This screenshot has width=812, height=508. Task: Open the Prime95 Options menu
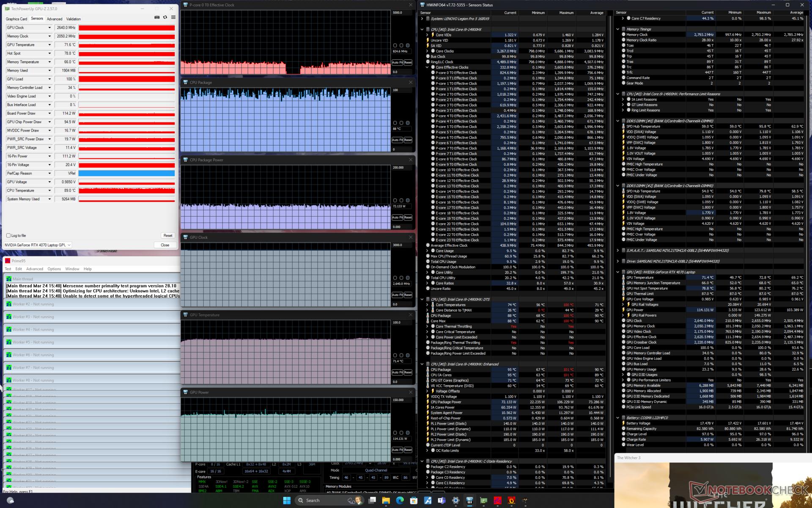tap(54, 269)
